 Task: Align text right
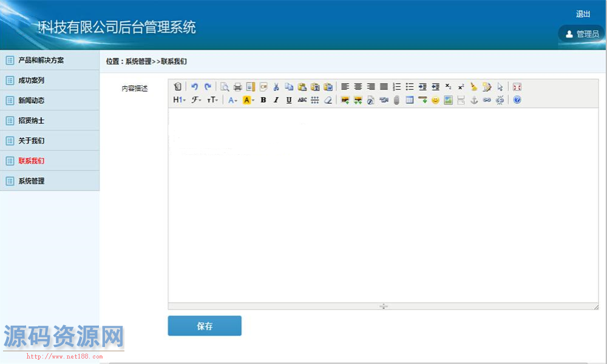(x=371, y=87)
